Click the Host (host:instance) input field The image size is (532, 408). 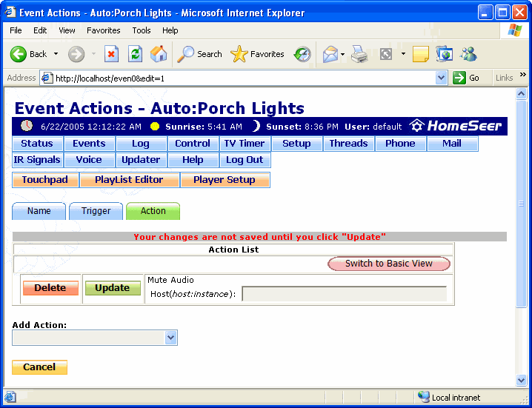coord(344,294)
